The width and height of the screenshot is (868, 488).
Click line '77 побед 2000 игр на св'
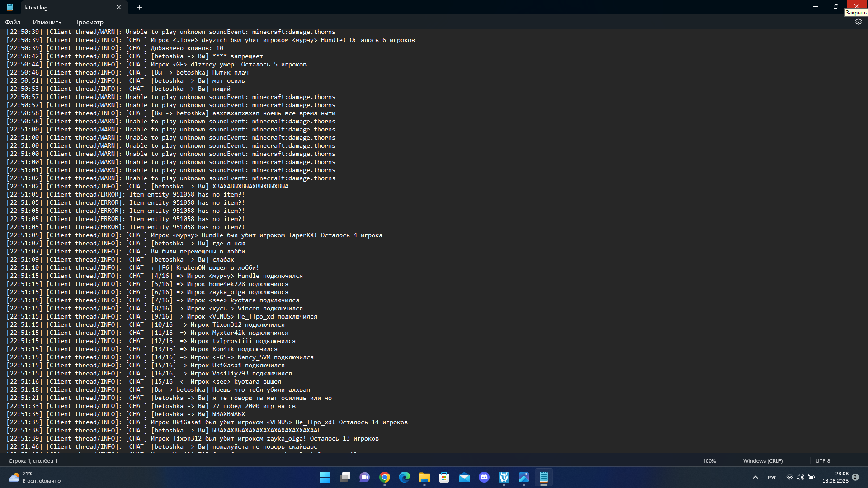point(151,406)
